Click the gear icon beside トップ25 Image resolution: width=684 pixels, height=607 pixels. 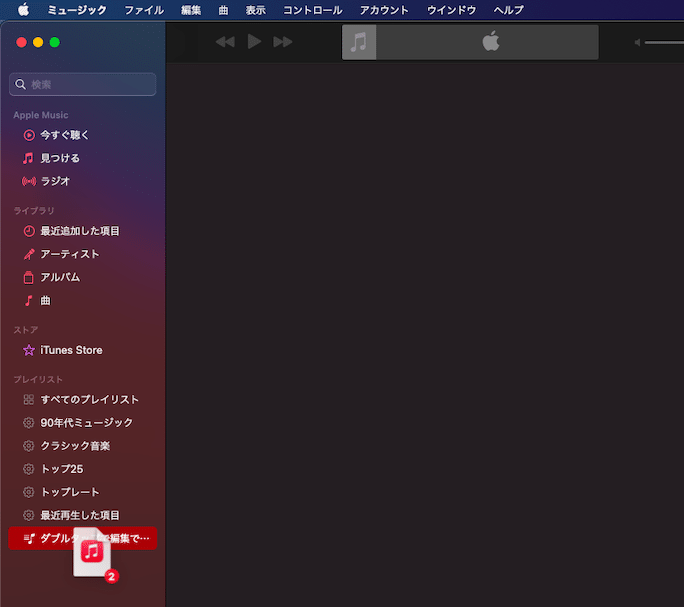pos(29,469)
